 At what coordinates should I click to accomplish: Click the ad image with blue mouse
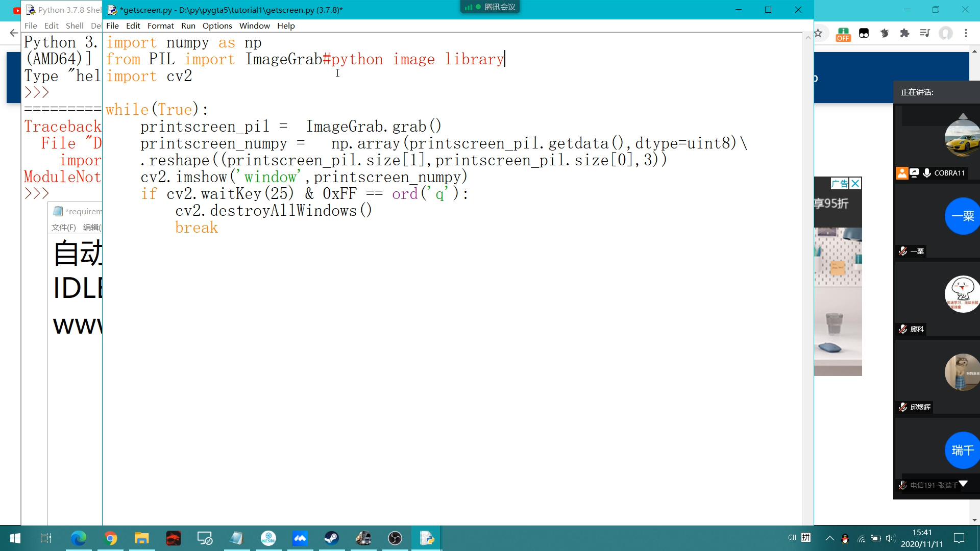click(838, 302)
